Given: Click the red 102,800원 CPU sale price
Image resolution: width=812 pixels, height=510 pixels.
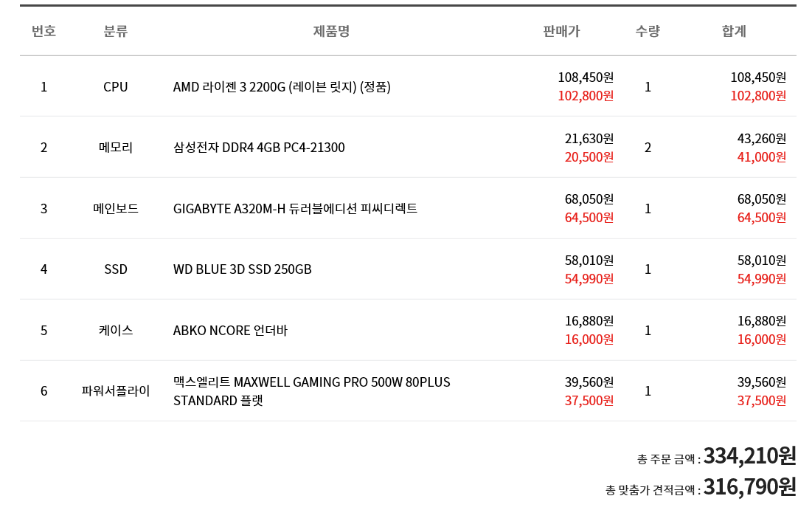Looking at the screenshot, I should [x=586, y=96].
